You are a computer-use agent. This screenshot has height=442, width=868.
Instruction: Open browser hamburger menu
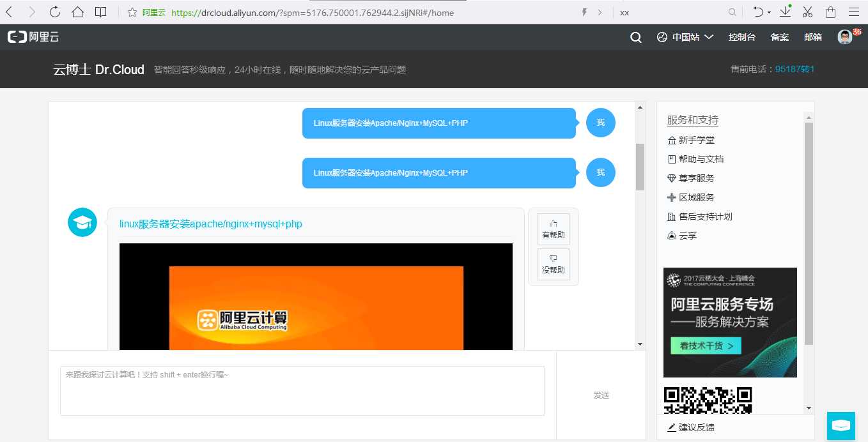coord(854,12)
